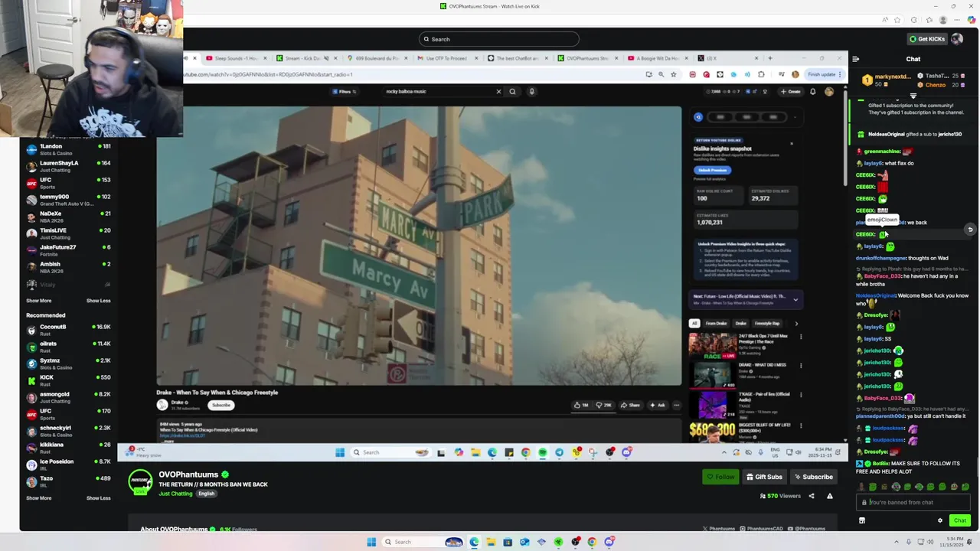Open the chat store icon below input
This screenshot has height=551, width=980.
(861, 520)
